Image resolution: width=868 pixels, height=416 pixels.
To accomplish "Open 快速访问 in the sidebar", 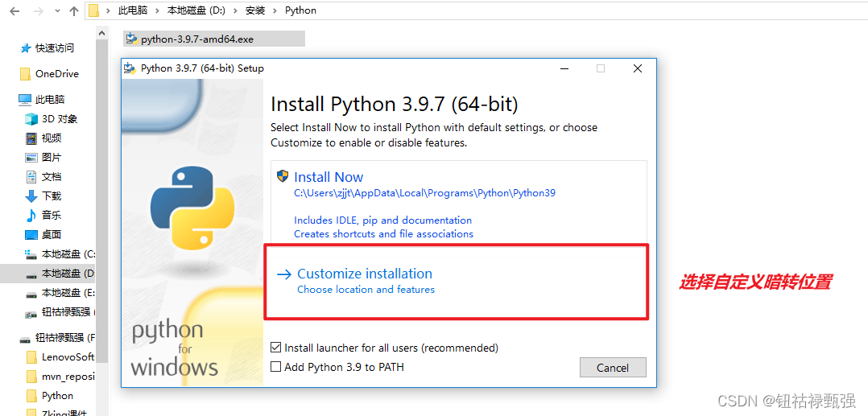I will 54,48.
